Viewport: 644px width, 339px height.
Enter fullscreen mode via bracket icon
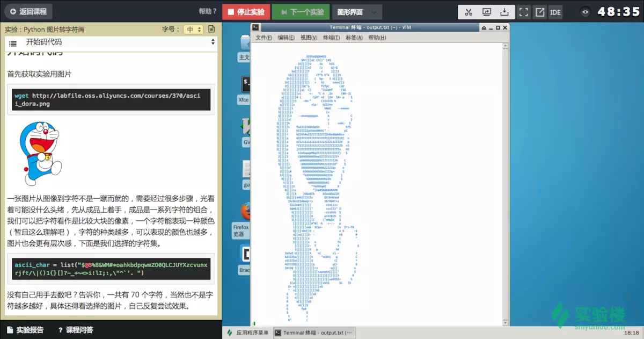[524, 12]
